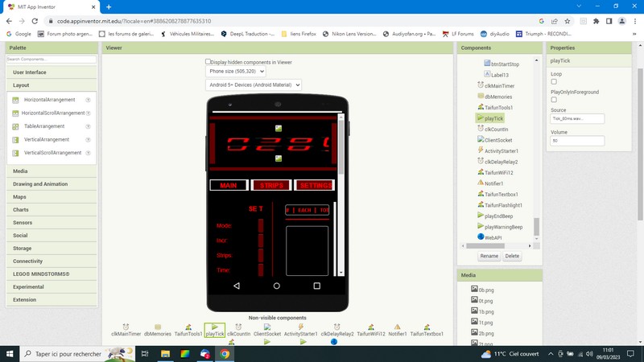Expand the User Interface palette category
The image size is (644, 362).
[x=30, y=72]
